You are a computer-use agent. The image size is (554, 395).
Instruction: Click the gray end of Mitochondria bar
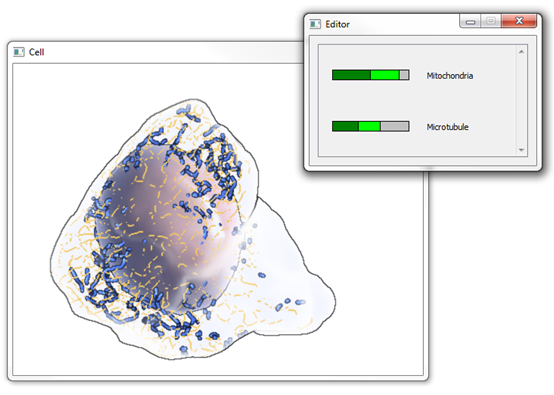click(x=404, y=75)
